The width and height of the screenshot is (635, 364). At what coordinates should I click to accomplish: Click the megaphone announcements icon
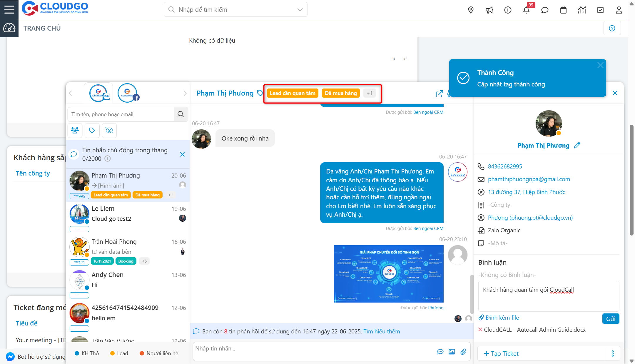coord(489,10)
